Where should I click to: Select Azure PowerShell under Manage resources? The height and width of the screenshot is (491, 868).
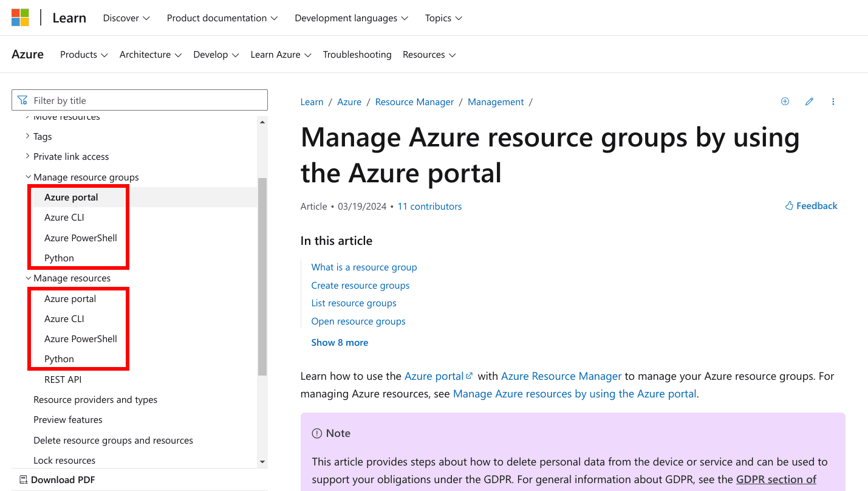pyautogui.click(x=80, y=338)
